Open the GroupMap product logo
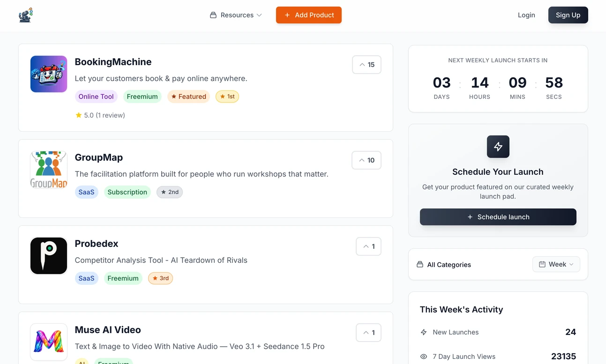Viewport: 606px width, 364px height. tap(49, 170)
